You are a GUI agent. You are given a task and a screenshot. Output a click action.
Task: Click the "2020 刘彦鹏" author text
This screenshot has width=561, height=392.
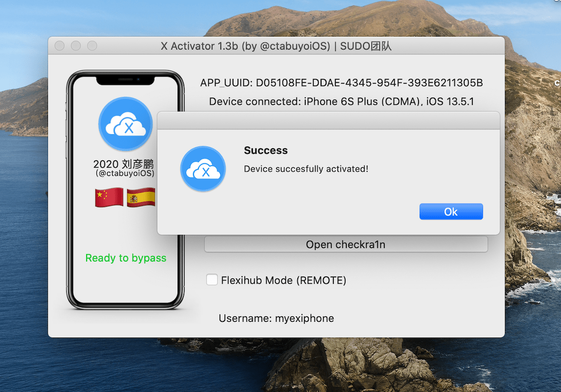click(x=124, y=164)
